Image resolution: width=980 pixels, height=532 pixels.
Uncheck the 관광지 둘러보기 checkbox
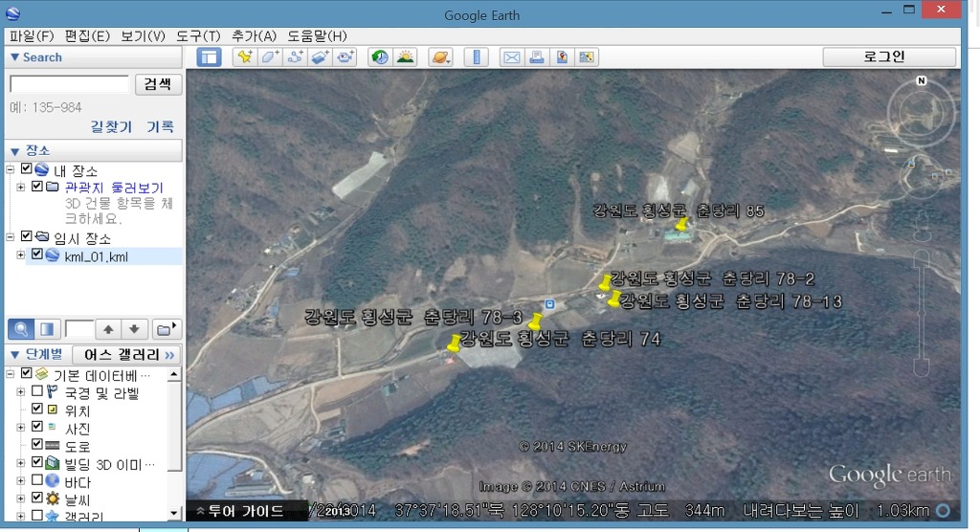click(x=37, y=187)
